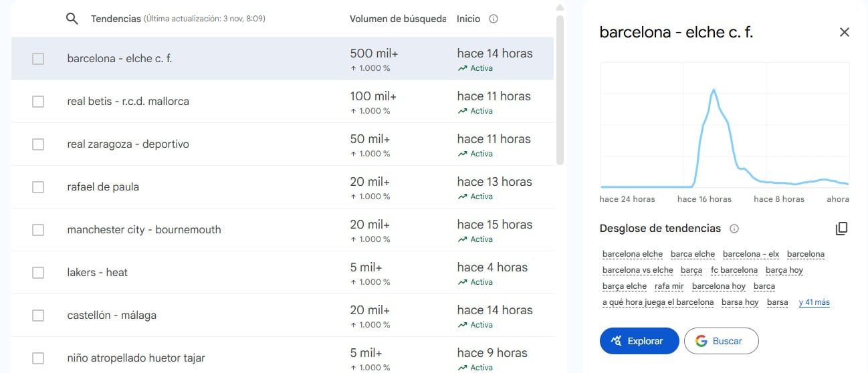This screenshot has width=868, height=373.
Task: Open the castellón - málaga trend row
Action: pyautogui.click(x=112, y=315)
